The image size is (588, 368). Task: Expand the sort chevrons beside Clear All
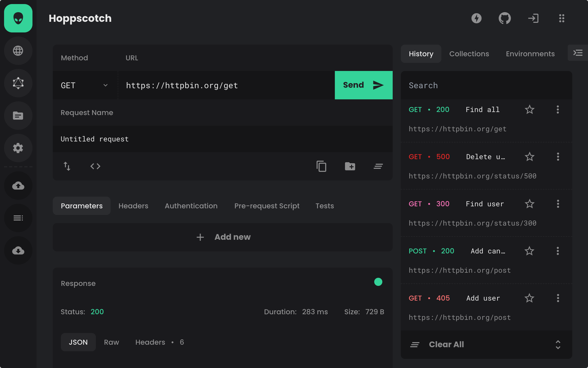coord(558,345)
